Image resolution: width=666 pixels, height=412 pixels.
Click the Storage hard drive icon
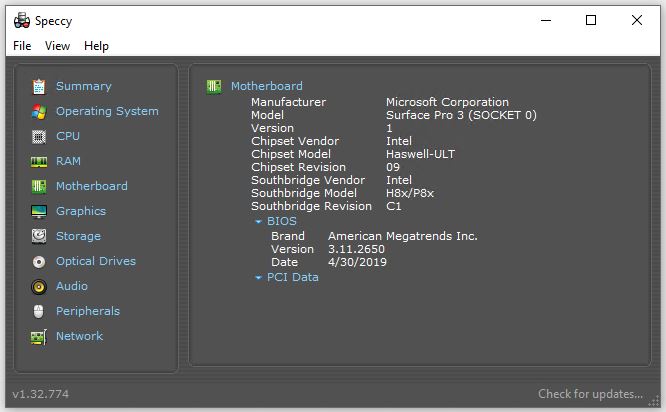pos(39,236)
